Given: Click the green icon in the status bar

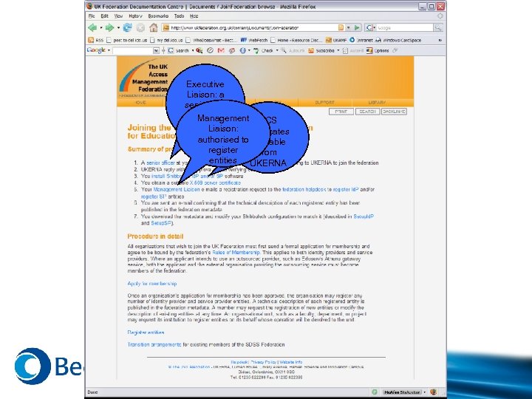Looking at the screenshot, I should point(375,392).
